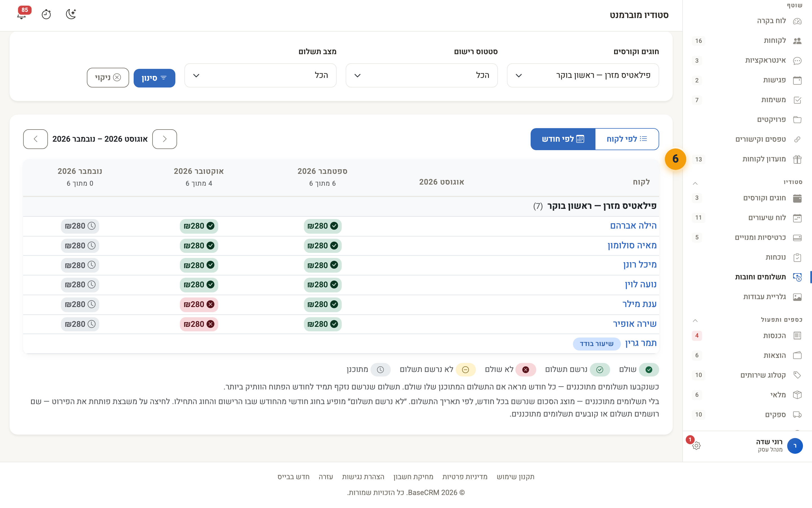Screen dimensions: 812x508
Task: Click the כרטיסיות ומנויים card icon
Action: [x=797, y=238]
